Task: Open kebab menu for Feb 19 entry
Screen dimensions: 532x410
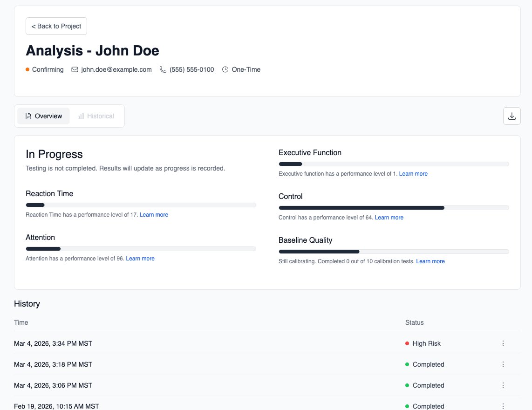Action: pos(503,406)
